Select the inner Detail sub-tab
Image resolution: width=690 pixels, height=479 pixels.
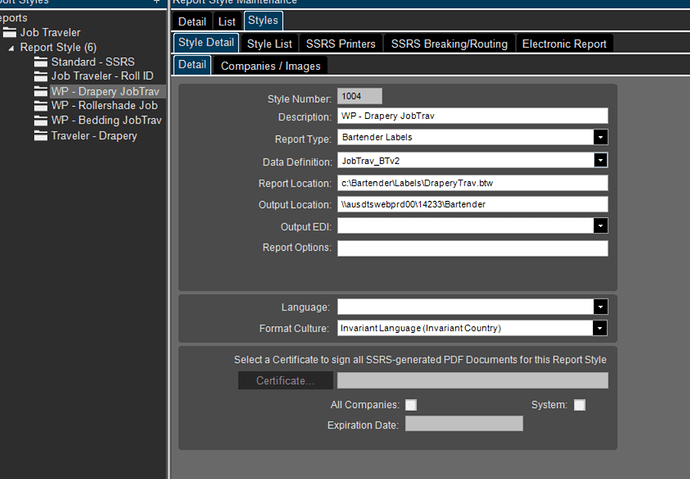pos(192,65)
